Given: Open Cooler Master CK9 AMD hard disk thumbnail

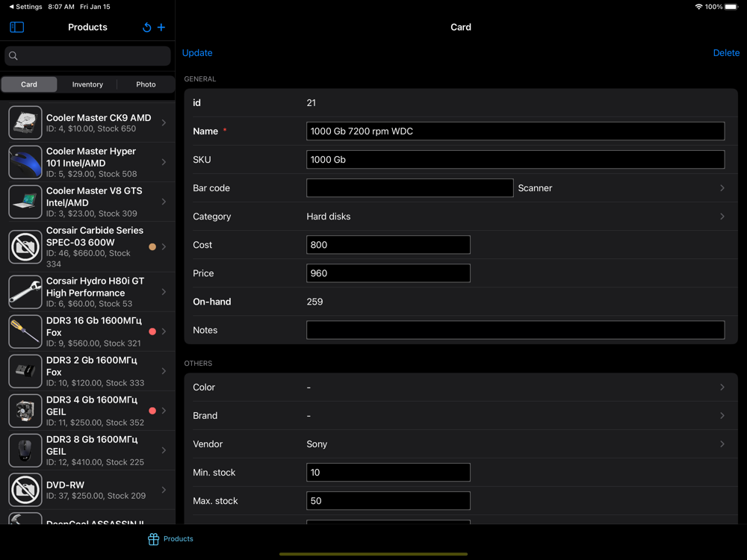Looking at the screenshot, I should [x=25, y=122].
